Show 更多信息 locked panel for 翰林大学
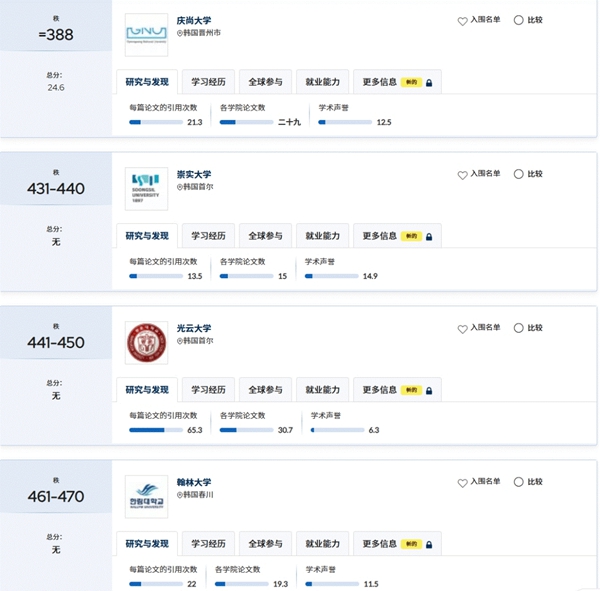The image size is (600, 591). click(397, 544)
